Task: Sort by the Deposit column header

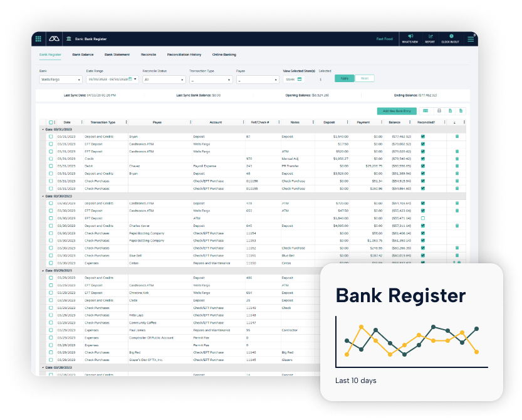Action: 329,122
